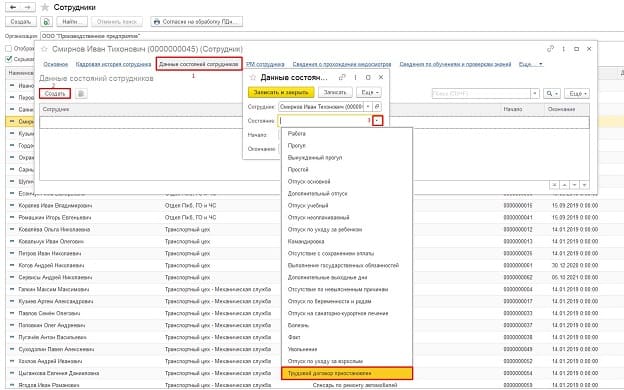Viewport: 624px width, 390px height.
Task: Go forward using the right arrow
Action: (x=27, y=7)
